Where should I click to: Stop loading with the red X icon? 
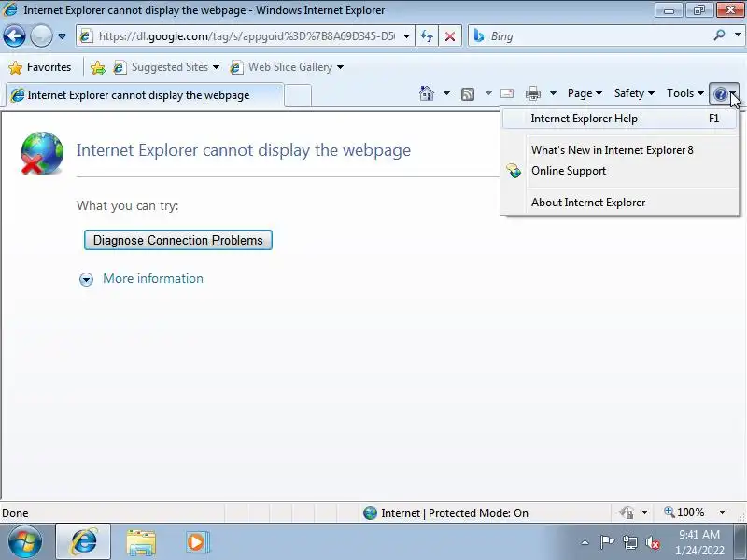450,36
